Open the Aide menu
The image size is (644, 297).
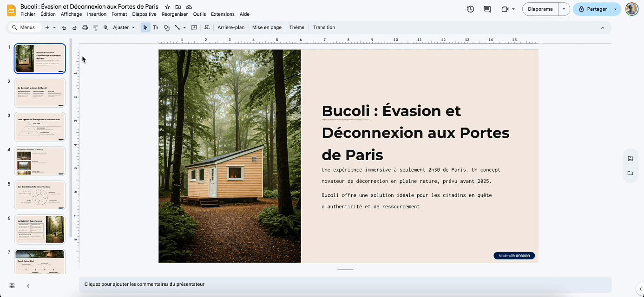click(244, 14)
